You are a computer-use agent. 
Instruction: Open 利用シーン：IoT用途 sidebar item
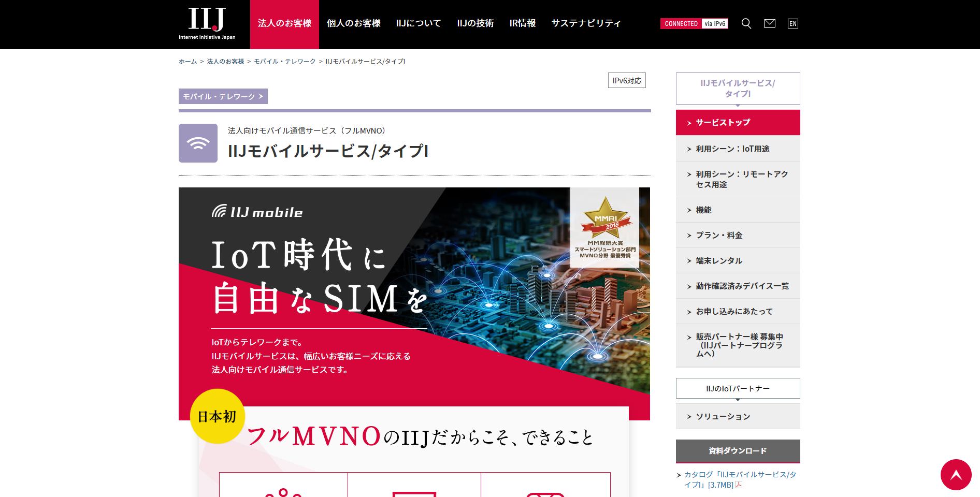[738, 149]
